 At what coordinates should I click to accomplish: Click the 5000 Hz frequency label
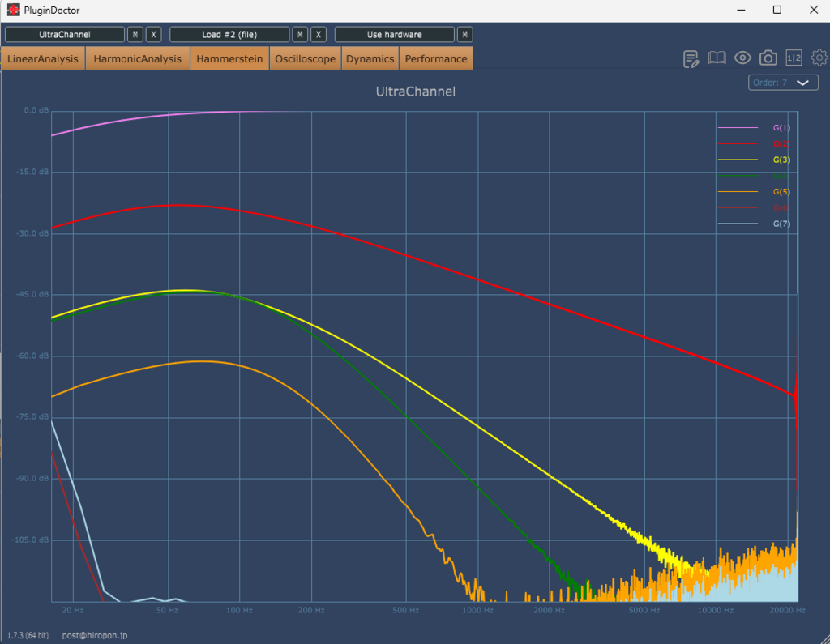644,610
